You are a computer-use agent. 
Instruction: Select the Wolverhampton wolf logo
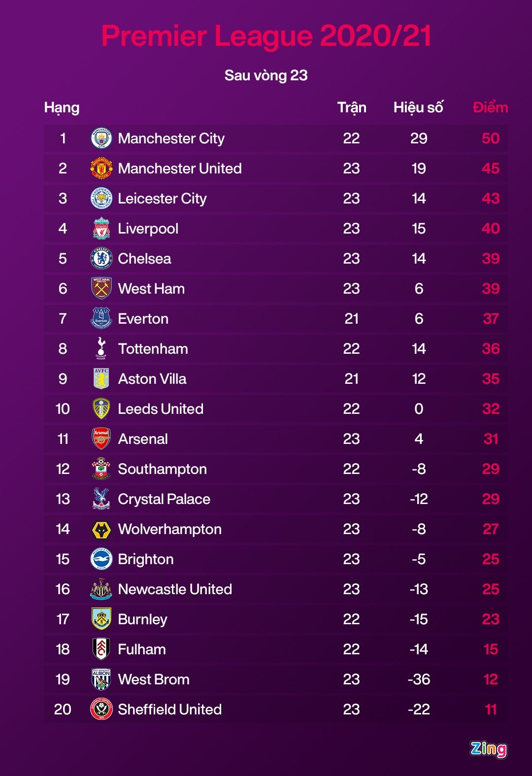101,529
